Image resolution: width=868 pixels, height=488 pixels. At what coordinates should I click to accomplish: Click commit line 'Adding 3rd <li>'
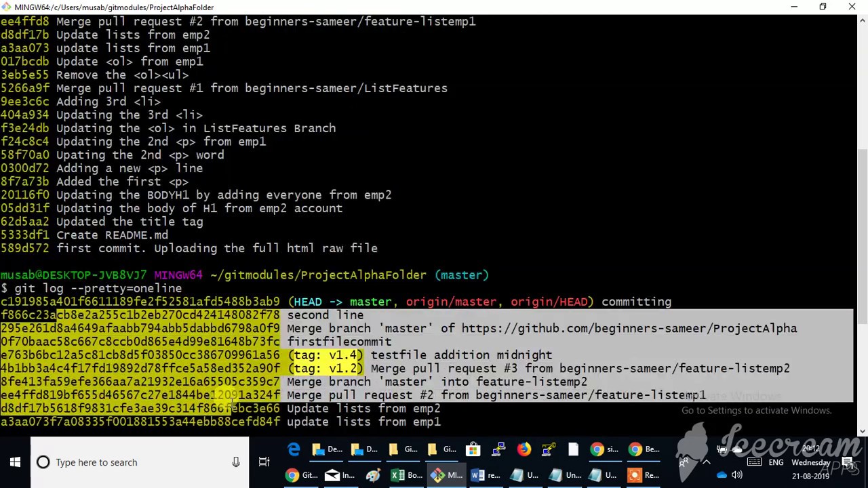pyautogui.click(x=81, y=102)
